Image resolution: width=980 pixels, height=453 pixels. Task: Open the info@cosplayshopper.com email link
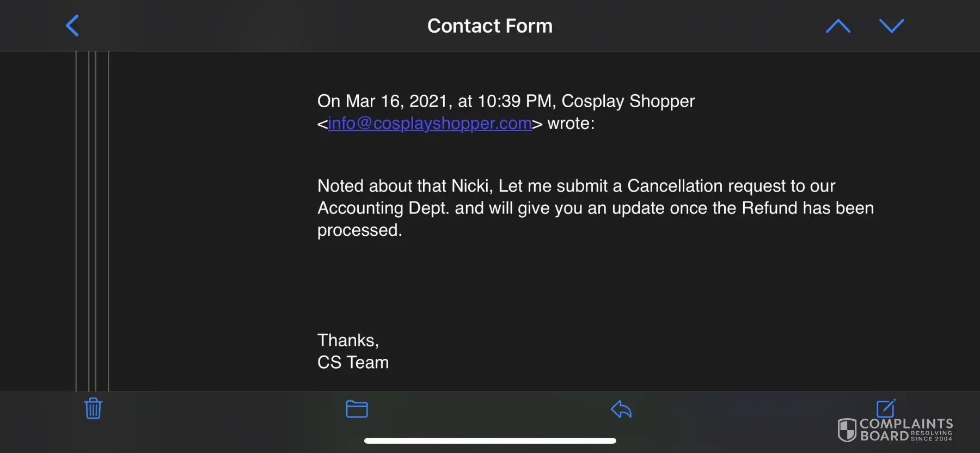click(x=430, y=124)
